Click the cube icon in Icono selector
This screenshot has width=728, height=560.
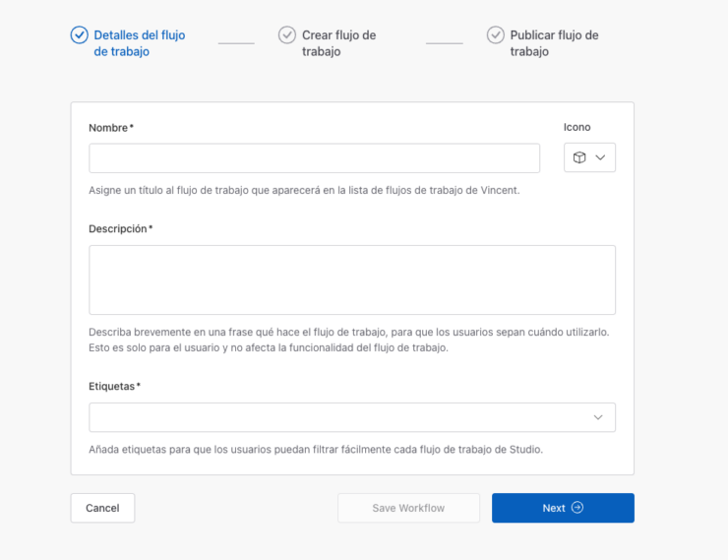click(x=579, y=157)
